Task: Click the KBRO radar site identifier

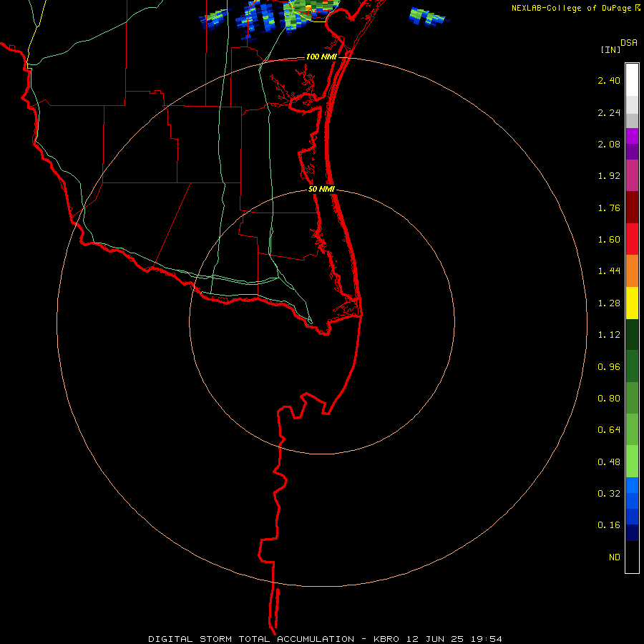Action: [386, 639]
